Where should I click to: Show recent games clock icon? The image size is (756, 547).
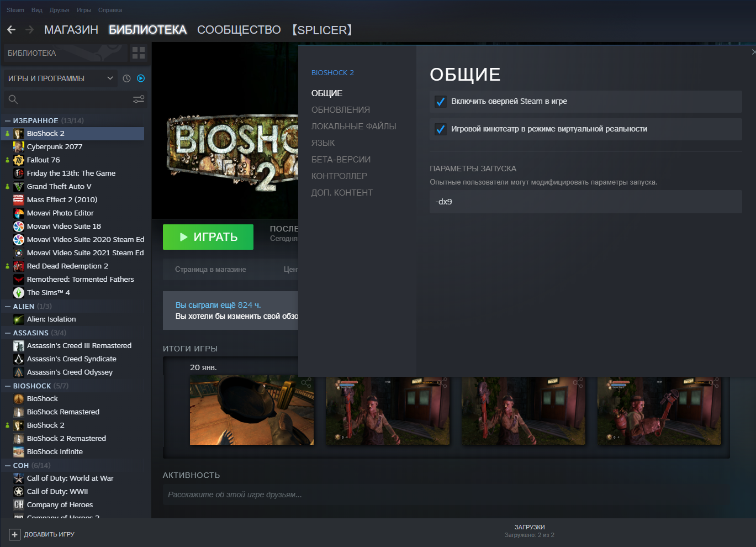point(126,78)
